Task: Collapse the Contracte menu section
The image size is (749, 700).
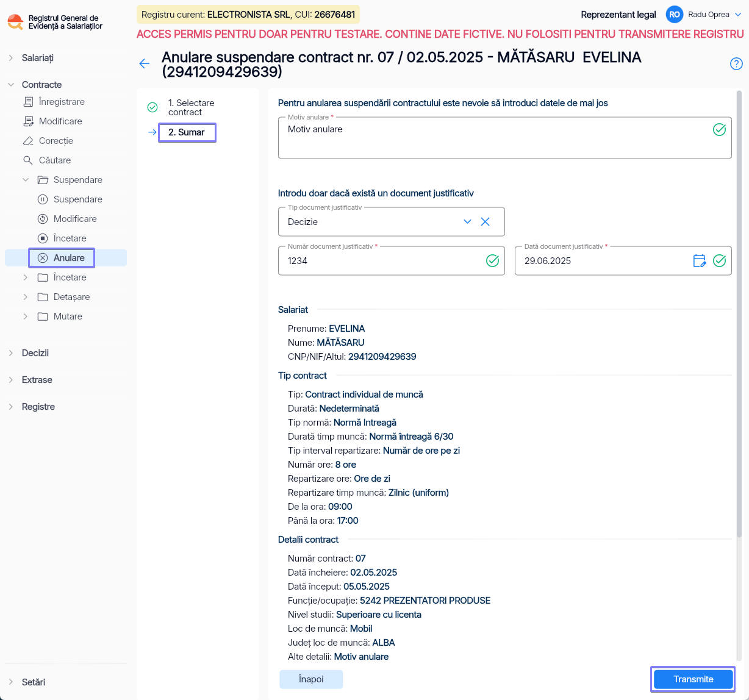Action: tap(11, 85)
